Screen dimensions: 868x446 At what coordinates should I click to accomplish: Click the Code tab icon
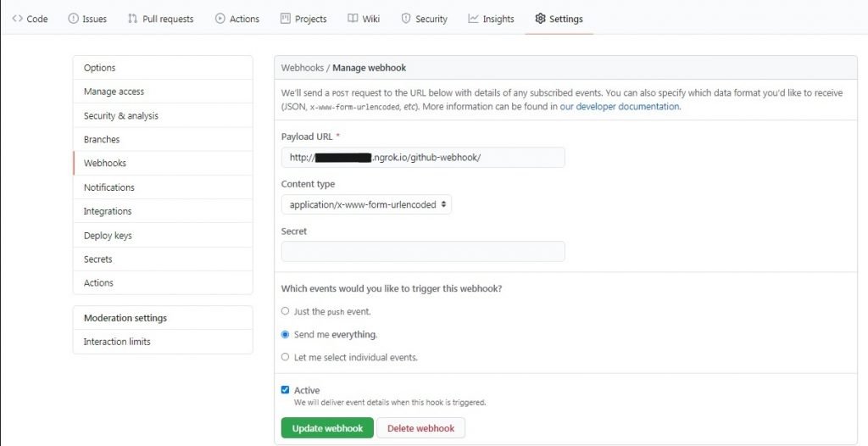(17, 19)
